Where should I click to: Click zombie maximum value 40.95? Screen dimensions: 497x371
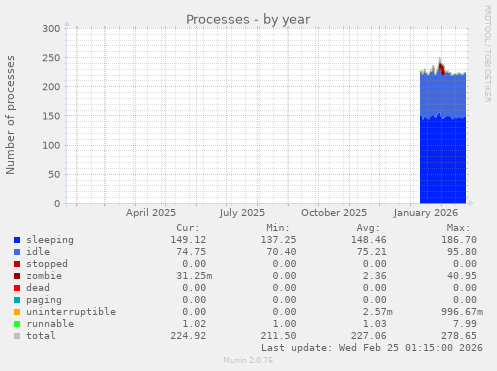(462, 276)
